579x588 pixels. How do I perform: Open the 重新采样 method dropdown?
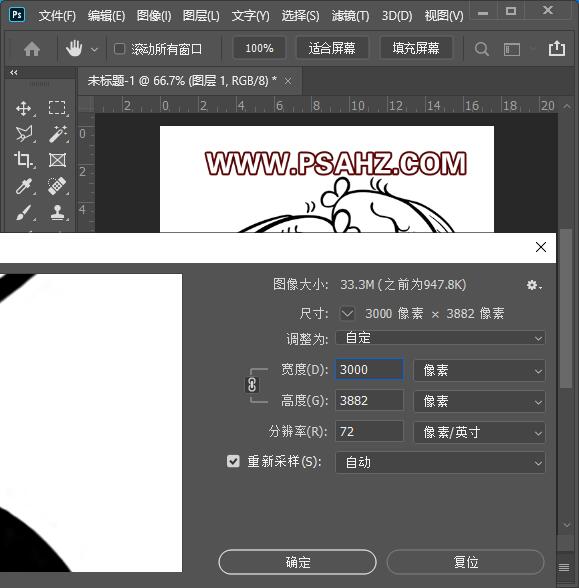440,462
